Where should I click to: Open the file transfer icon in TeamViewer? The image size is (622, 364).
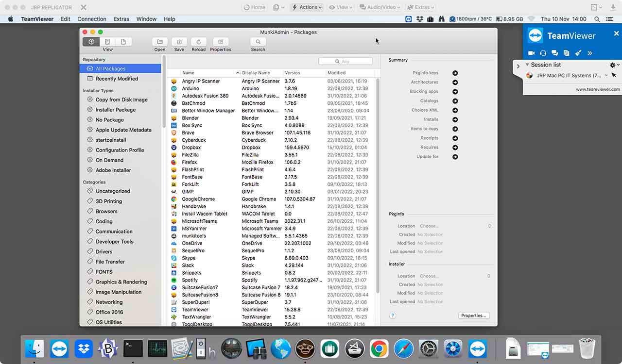566,53
